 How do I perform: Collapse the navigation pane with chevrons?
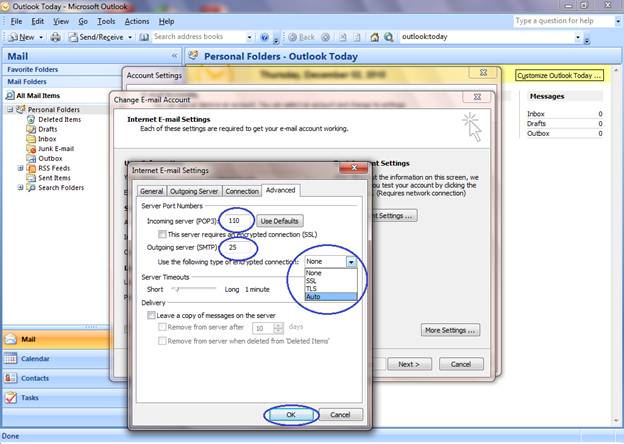174,56
